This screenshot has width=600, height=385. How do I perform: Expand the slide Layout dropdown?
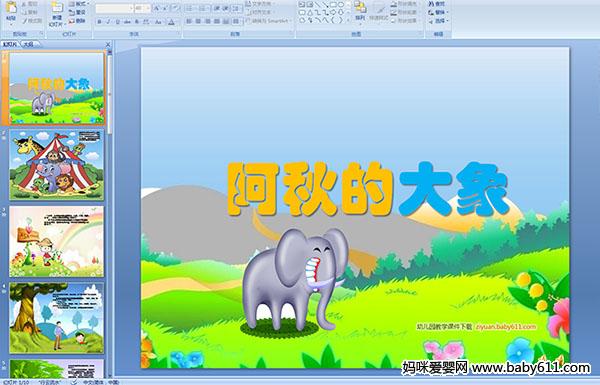coord(79,4)
